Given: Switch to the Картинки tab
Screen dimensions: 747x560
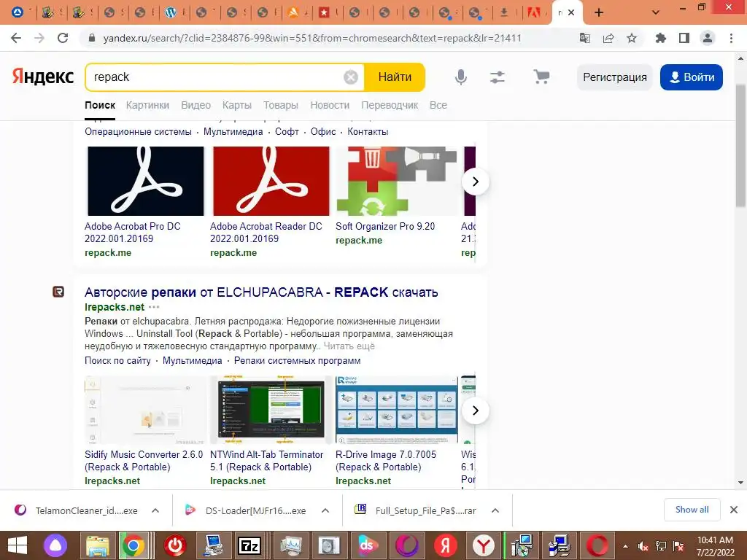Looking at the screenshot, I should [147, 105].
